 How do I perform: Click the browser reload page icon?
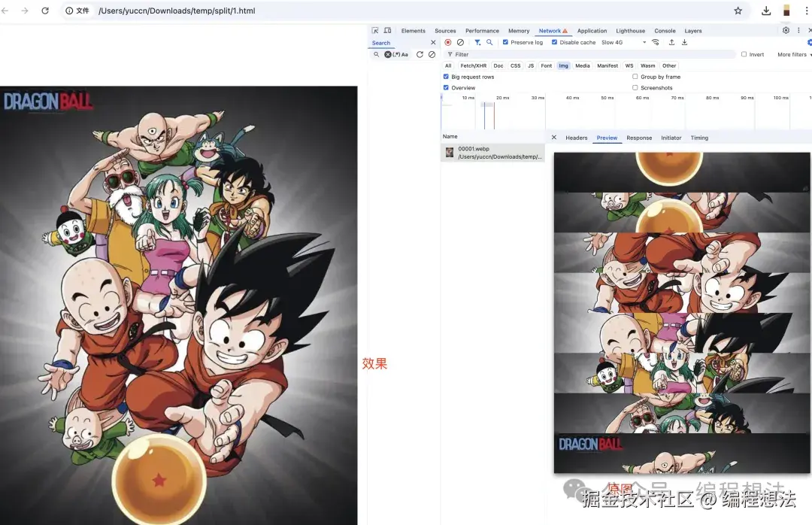click(45, 11)
